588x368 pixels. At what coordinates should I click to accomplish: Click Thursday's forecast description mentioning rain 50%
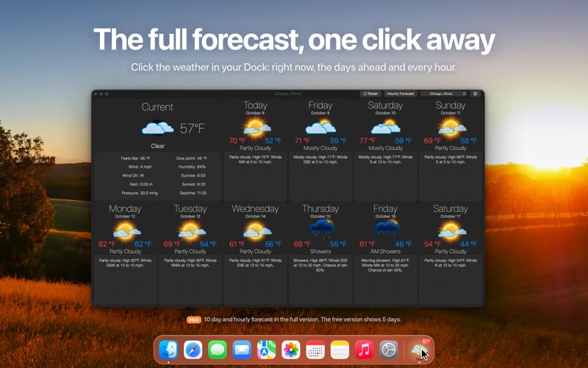(320, 265)
